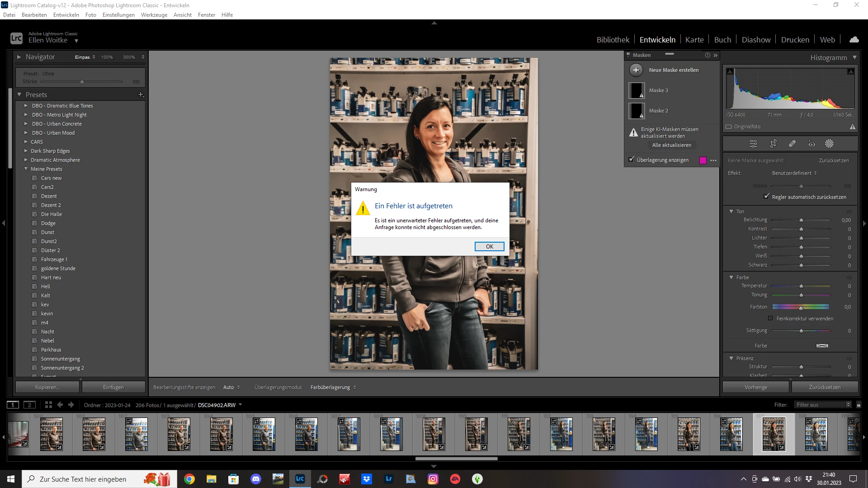Viewport: 868px width, 488px height.
Task: Open the cloud sync status icon
Action: pos(854,40)
